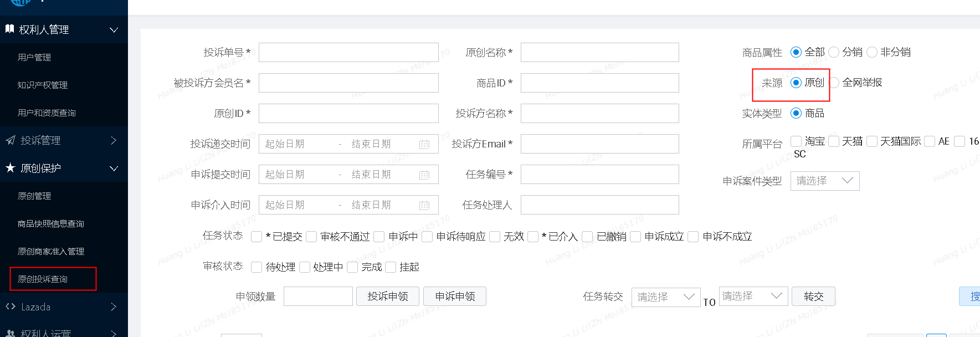The width and height of the screenshot is (980, 337).
Task: Tick the 待处理 review status checkbox
Action: [256, 267]
